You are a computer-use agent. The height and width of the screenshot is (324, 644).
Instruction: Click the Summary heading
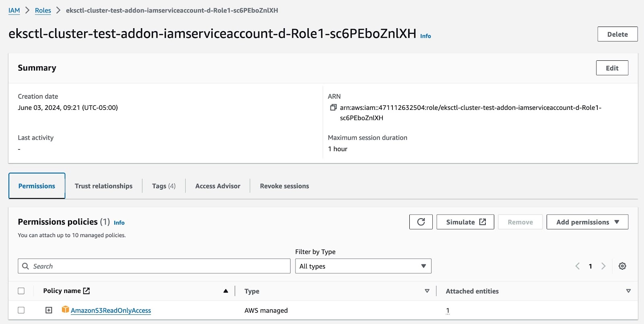point(37,68)
